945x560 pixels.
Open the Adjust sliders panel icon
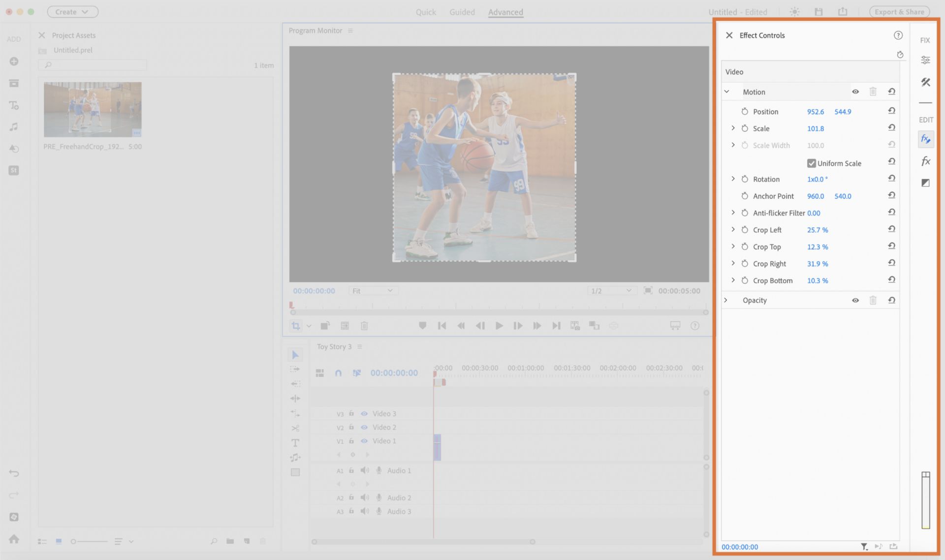pos(925,60)
